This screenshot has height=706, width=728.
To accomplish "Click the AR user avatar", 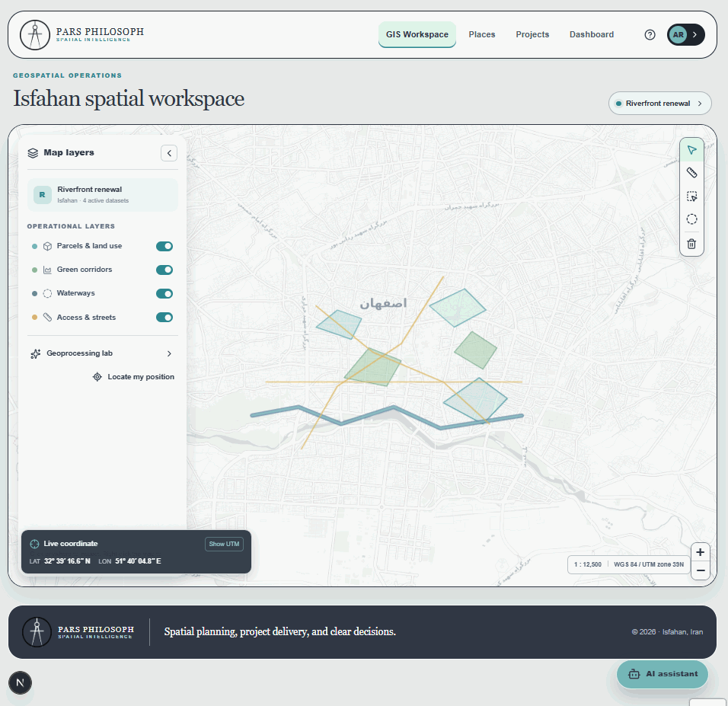I will click(679, 35).
